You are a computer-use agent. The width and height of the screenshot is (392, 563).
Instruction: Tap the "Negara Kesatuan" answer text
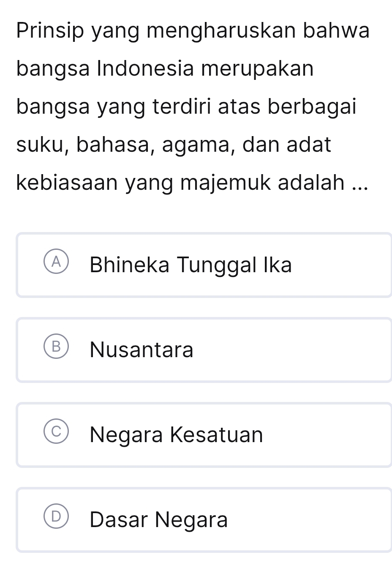coord(176,435)
